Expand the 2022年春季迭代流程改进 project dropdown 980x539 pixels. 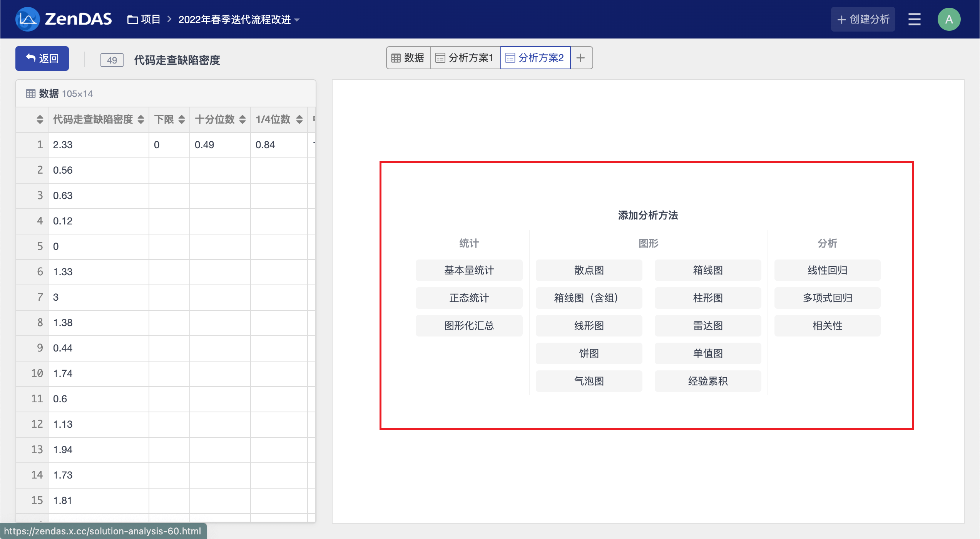click(239, 20)
